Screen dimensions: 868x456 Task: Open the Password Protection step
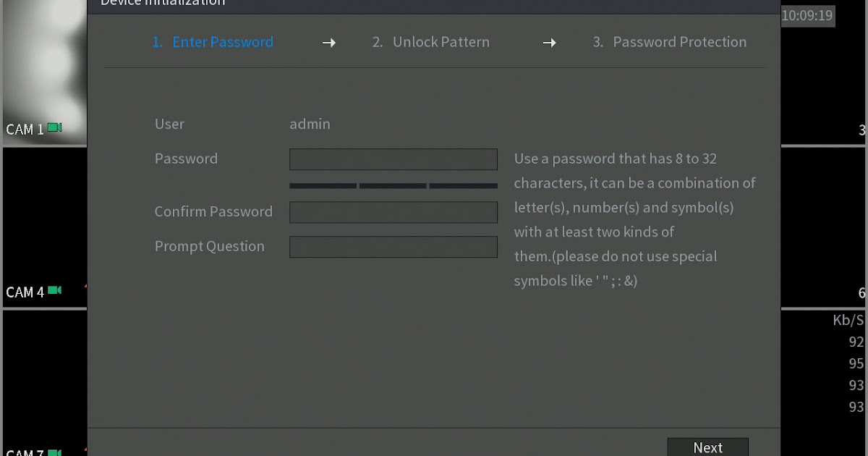(x=669, y=42)
